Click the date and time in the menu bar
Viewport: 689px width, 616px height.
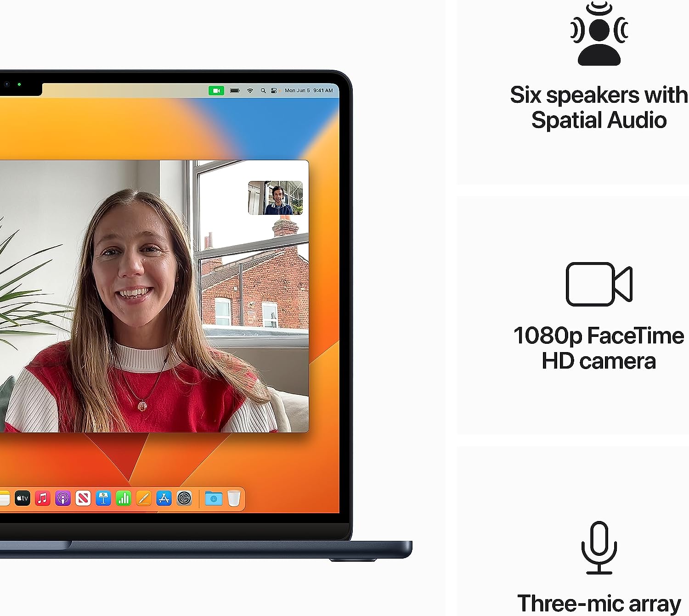tap(309, 90)
